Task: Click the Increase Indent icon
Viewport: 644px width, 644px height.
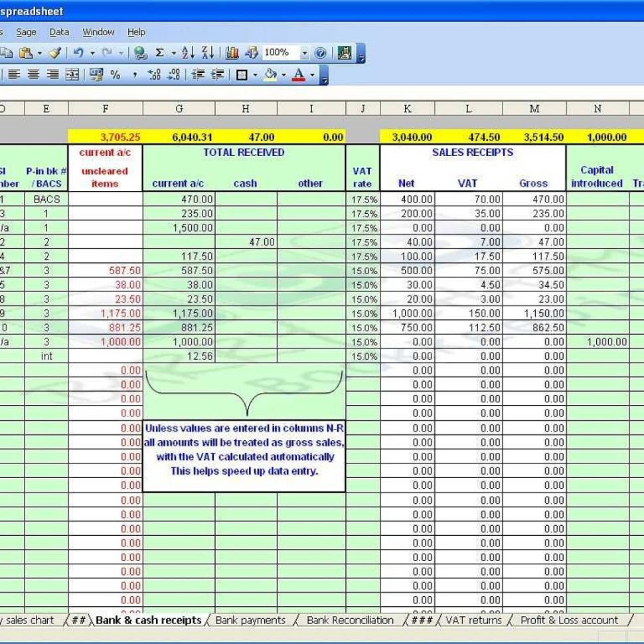Action: click(216, 76)
